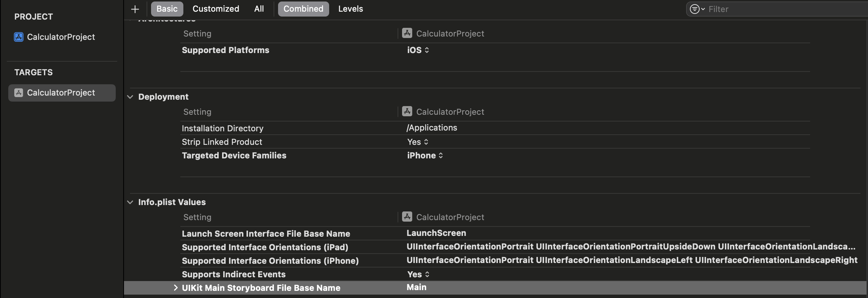Click the plus add build setting button
The width and height of the screenshot is (868, 298).
135,9
